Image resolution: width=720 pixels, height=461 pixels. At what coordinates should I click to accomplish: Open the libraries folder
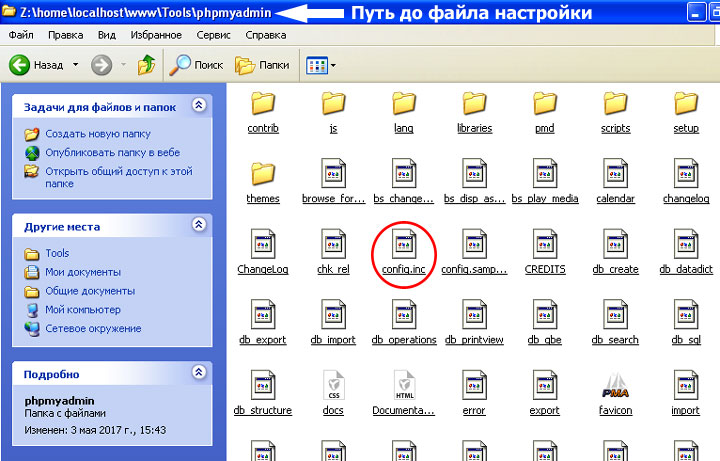point(474,112)
